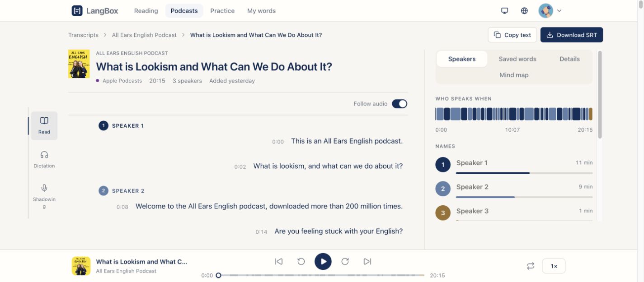The image size is (644, 282).
Task: Click the Speaker 3 name in Names list
Action: [x=472, y=211]
